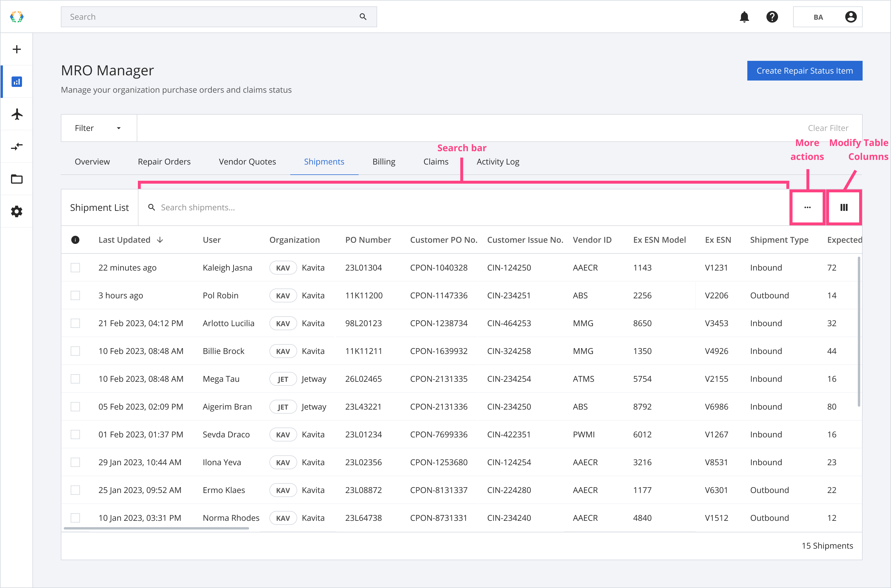Select checkbox for Ermo Klaes shipment
The height and width of the screenshot is (588, 891).
pyautogui.click(x=75, y=490)
